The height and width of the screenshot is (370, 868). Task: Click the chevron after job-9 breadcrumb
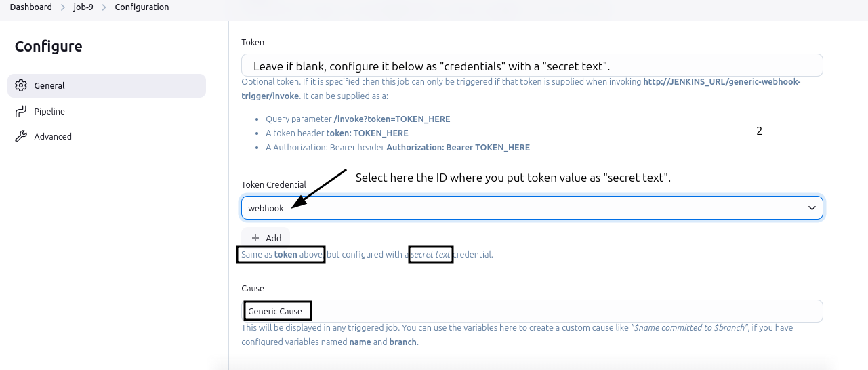[104, 7]
